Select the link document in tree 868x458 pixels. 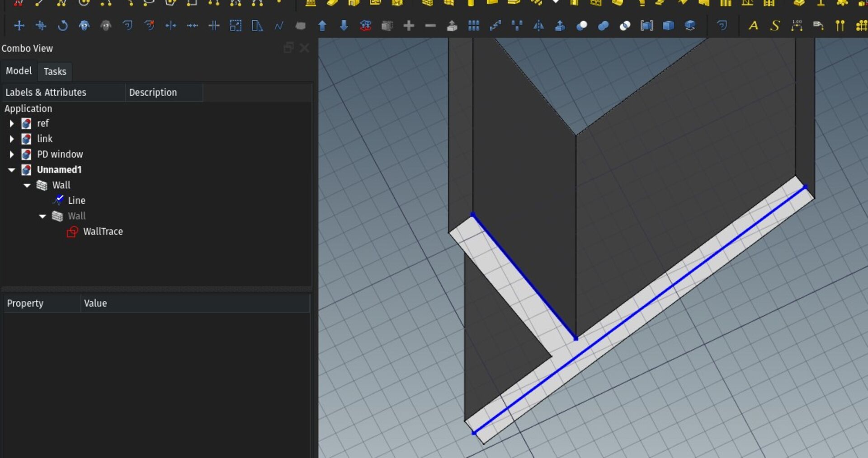tap(45, 139)
